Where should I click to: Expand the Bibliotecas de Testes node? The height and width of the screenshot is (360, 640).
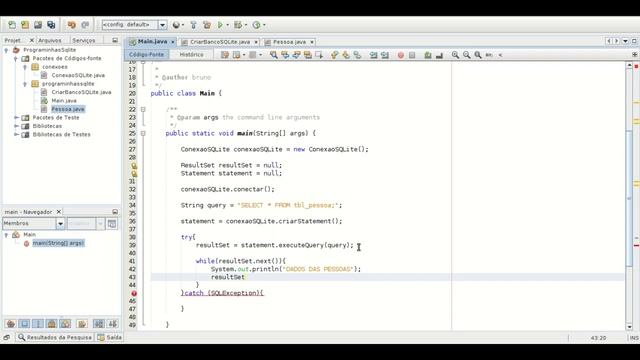(16, 135)
